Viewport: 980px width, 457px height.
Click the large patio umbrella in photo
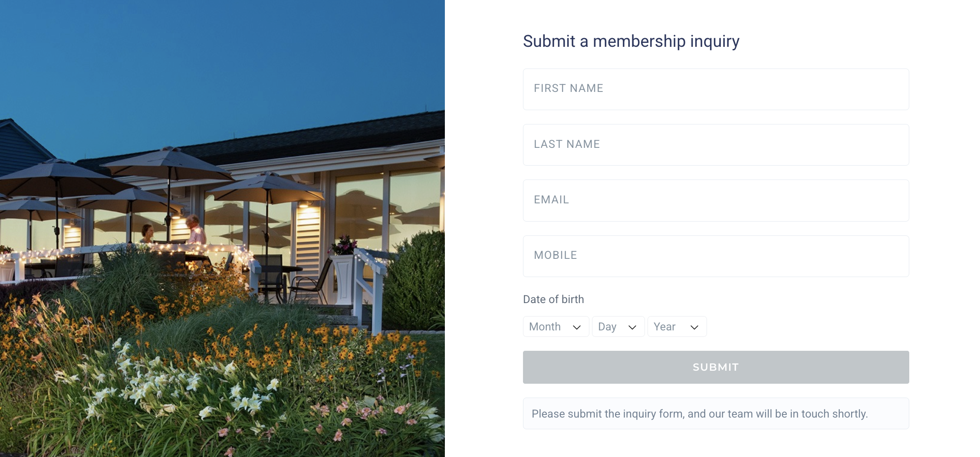click(169, 165)
